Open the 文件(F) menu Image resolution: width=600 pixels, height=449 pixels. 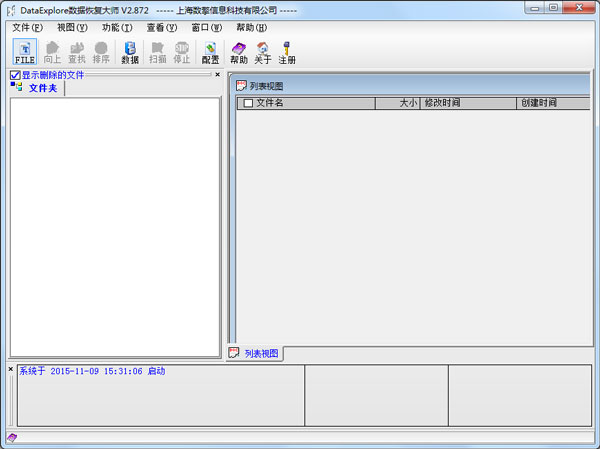pyautogui.click(x=27, y=28)
